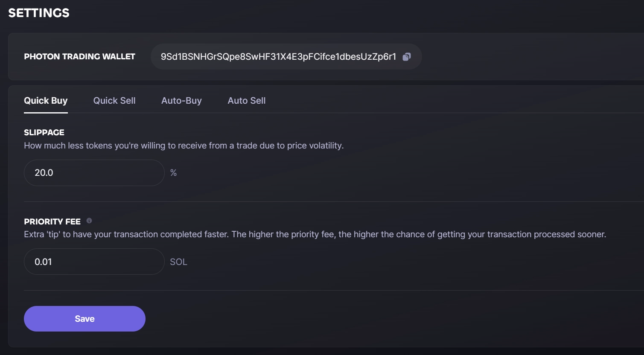Click the PHOTON TRADING WALLET label
Screen dimensions: 644x355
tap(79, 56)
